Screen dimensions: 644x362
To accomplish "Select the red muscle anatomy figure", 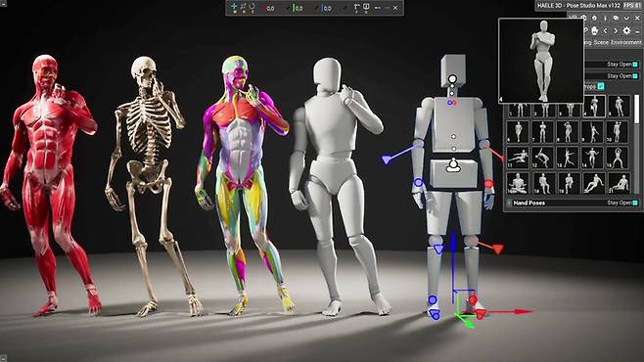I will pos(50,185).
